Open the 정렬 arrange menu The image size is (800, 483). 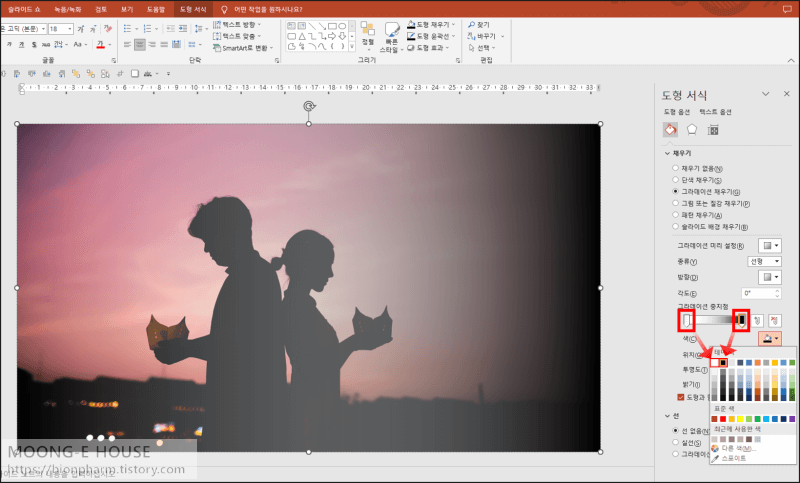click(367, 34)
